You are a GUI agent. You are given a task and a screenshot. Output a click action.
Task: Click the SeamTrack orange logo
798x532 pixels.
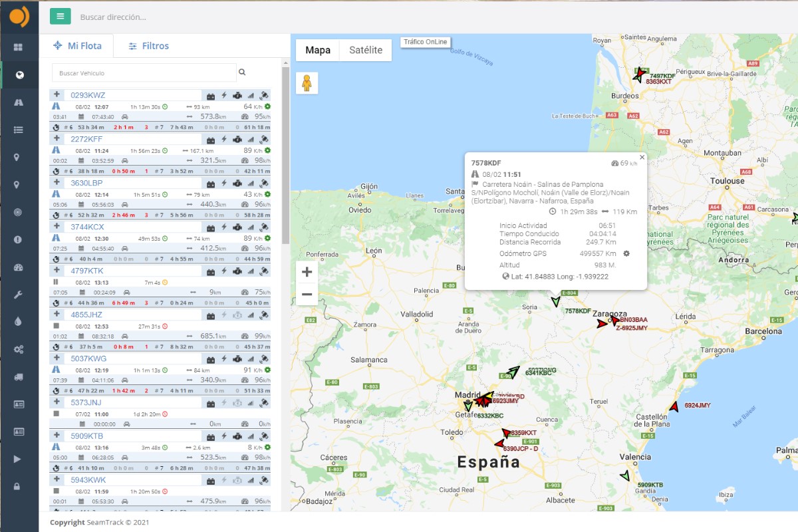coord(19,16)
